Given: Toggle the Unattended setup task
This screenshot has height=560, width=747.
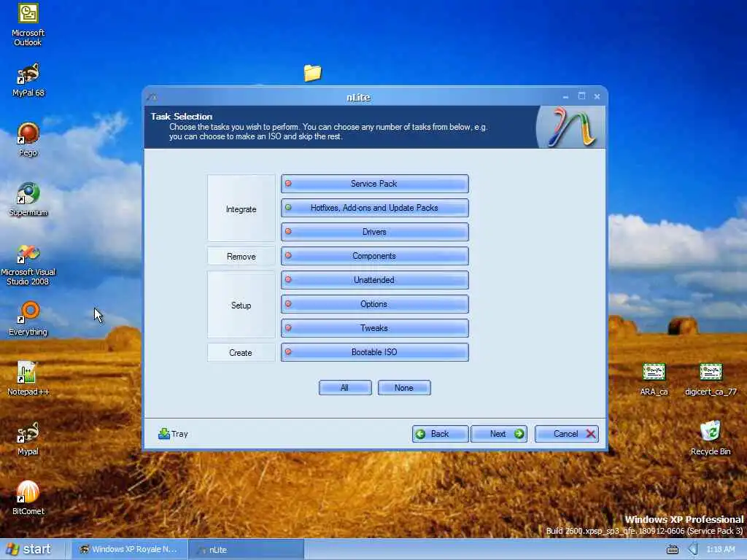Looking at the screenshot, I should 374,280.
